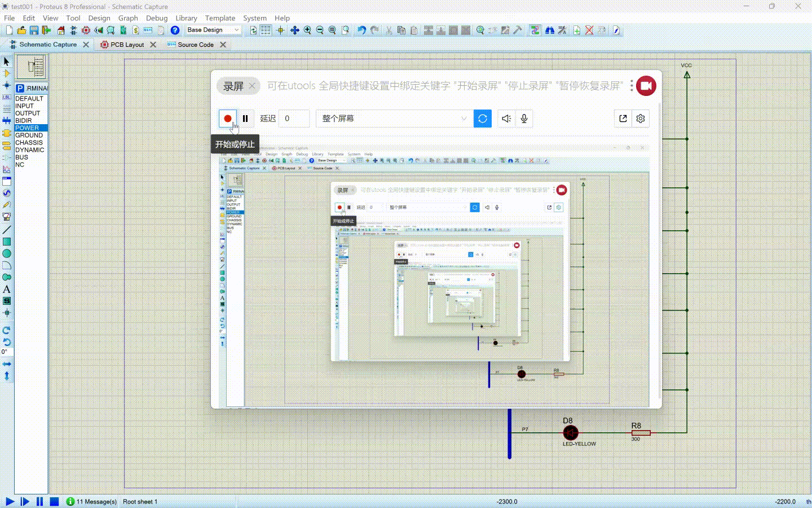Toggle the red record start/stop button

tap(228, 119)
